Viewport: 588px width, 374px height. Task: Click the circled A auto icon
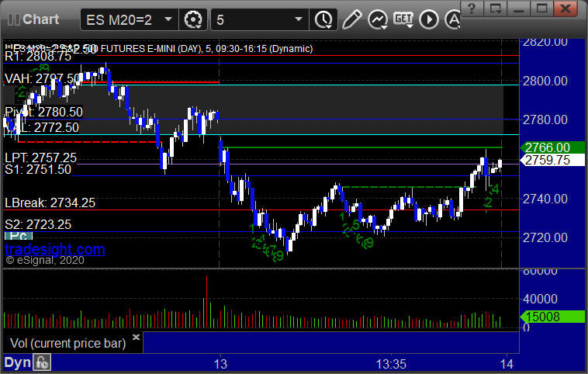(x=453, y=19)
